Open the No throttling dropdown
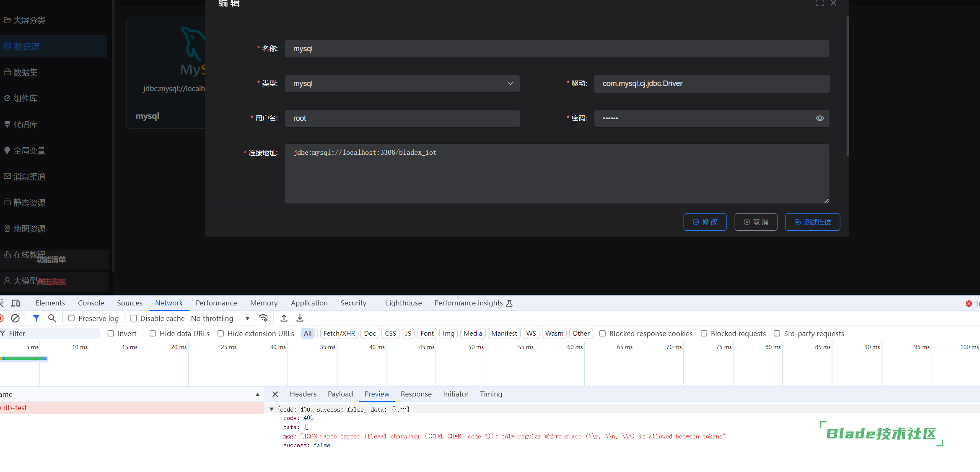This screenshot has width=980, height=472. [220, 318]
